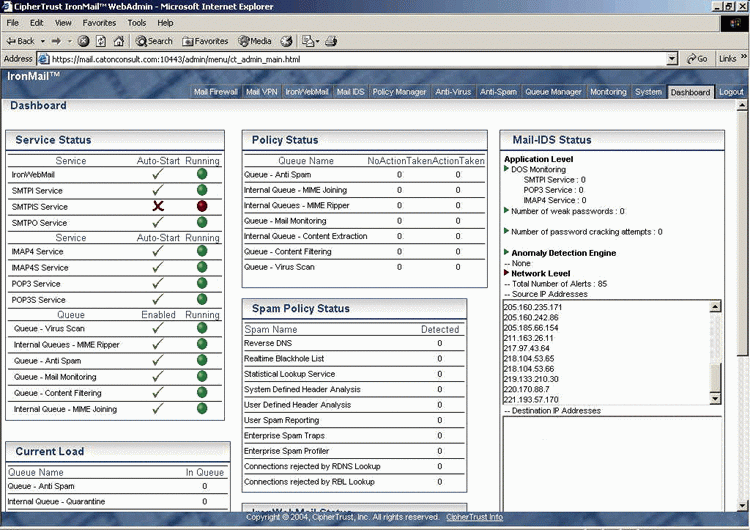Toggle auto-start checkmark for SMTPO Service

click(x=158, y=222)
